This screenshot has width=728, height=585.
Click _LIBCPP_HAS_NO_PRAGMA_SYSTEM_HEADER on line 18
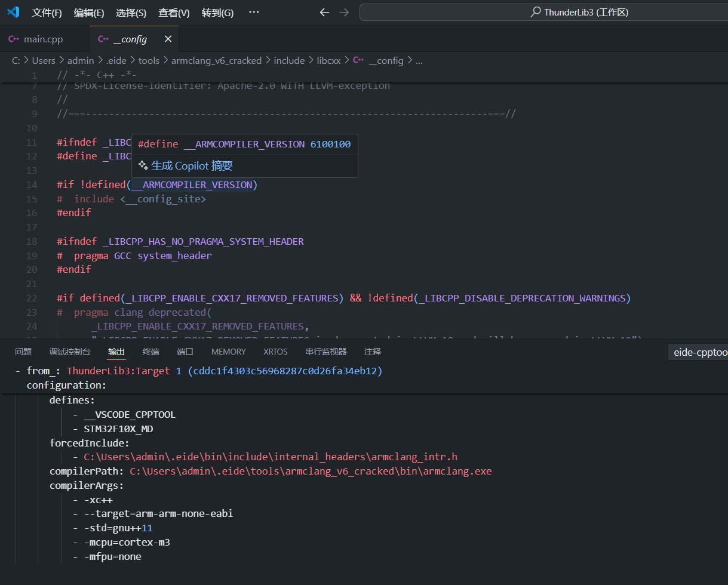(203, 241)
